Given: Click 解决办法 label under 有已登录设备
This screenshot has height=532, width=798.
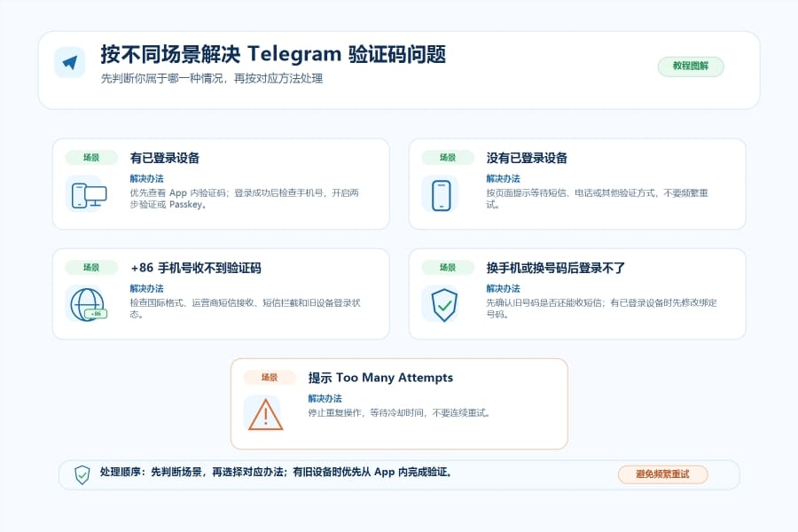Looking at the screenshot, I should pyautogui.click(x=146, y=179).
